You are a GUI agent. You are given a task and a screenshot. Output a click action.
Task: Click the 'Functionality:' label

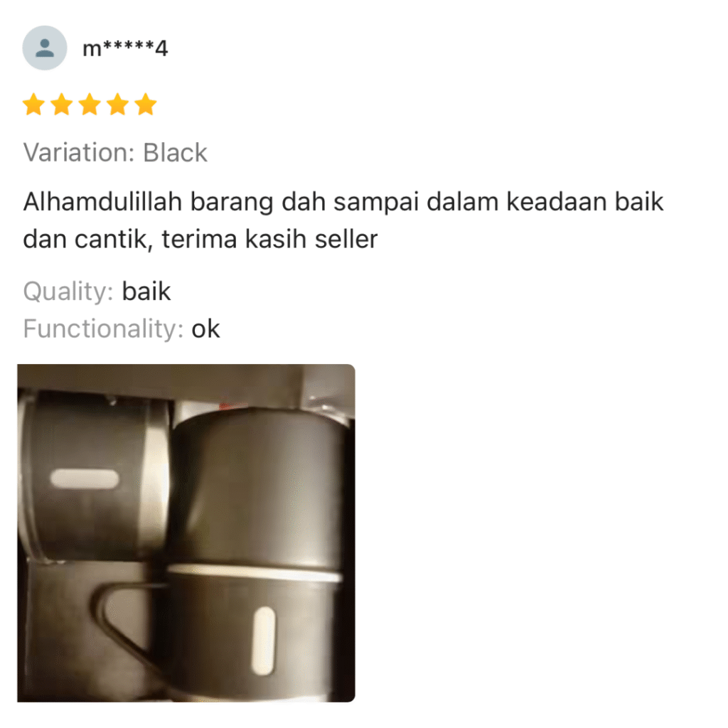[104, 328]
